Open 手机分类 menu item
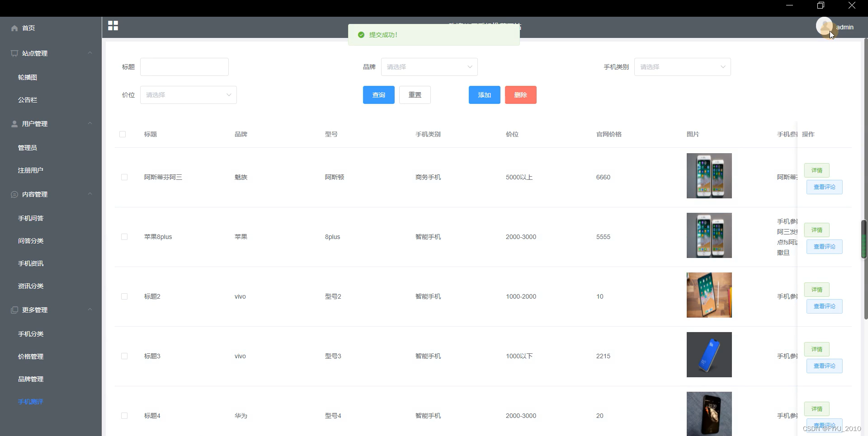Viewport: 868px width, 436px height. click(x=31, y=334)
